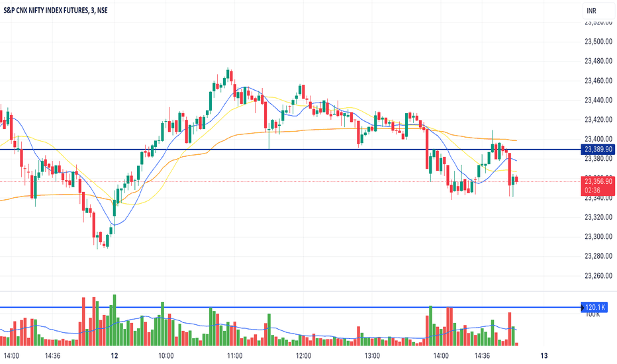Click the 23,440.00 price axis label
Viewport: 617px width, 364px height.
[598, 100]
